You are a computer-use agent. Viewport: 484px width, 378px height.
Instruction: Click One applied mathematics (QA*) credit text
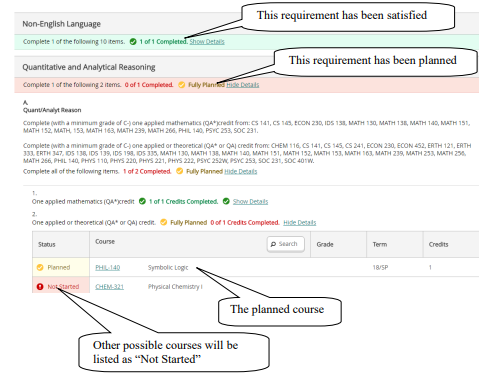83,202
